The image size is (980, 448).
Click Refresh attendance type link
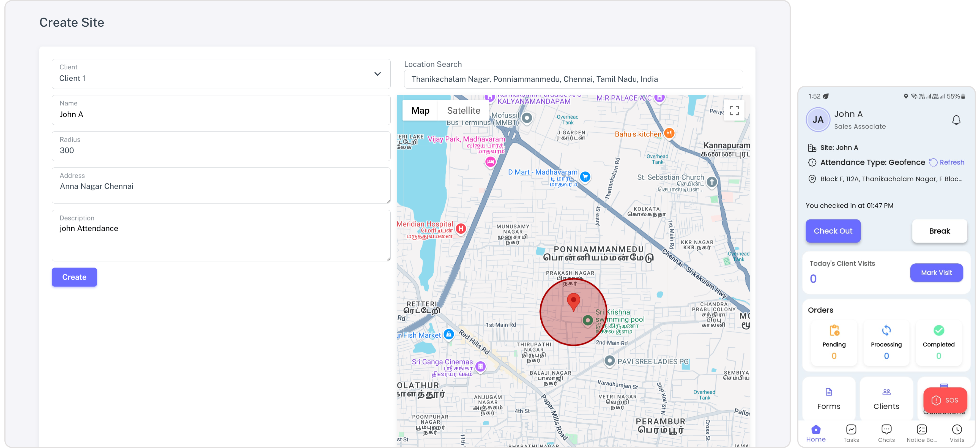(x=947, y=163)
